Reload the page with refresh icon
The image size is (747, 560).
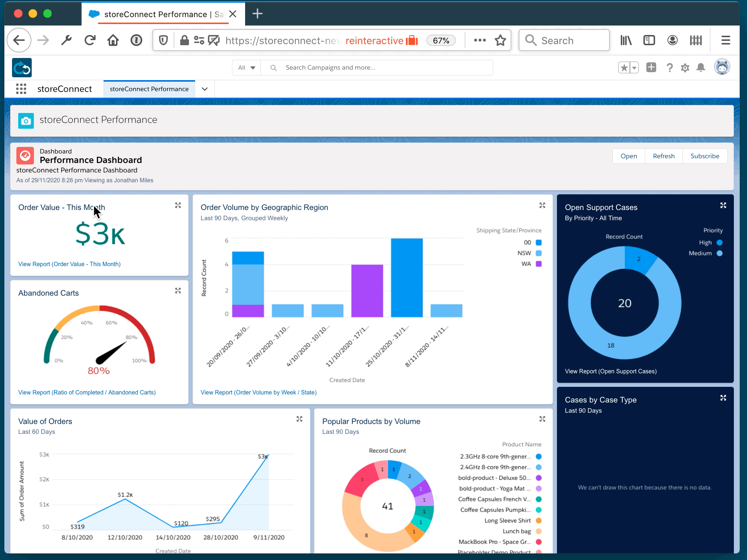90,40
